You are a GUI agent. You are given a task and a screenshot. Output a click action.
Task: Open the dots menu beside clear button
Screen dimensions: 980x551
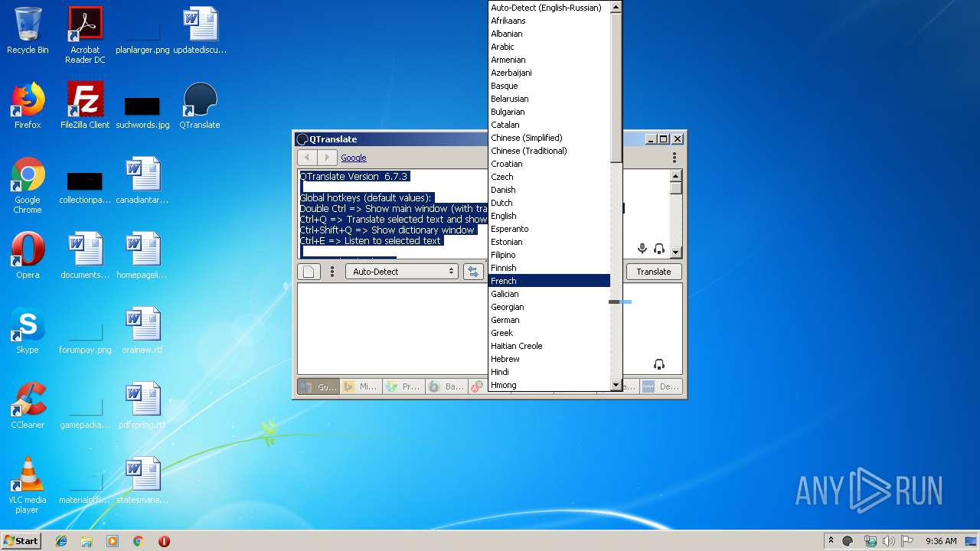(x=332, y=272)
